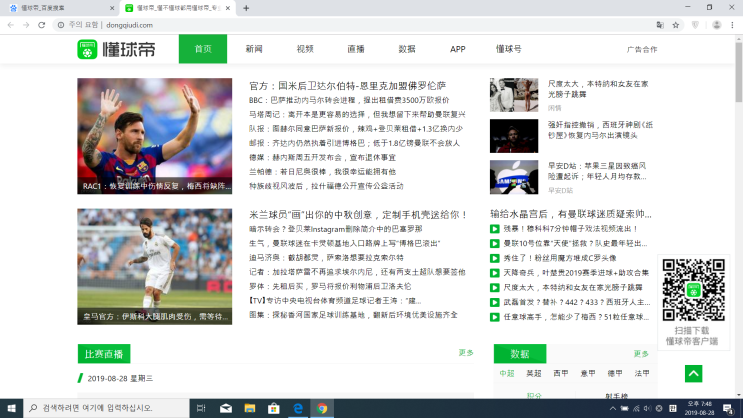This screenshot has width=743, height=418.
Task: Select the 法甲 league tab
Action: (642, 373)
